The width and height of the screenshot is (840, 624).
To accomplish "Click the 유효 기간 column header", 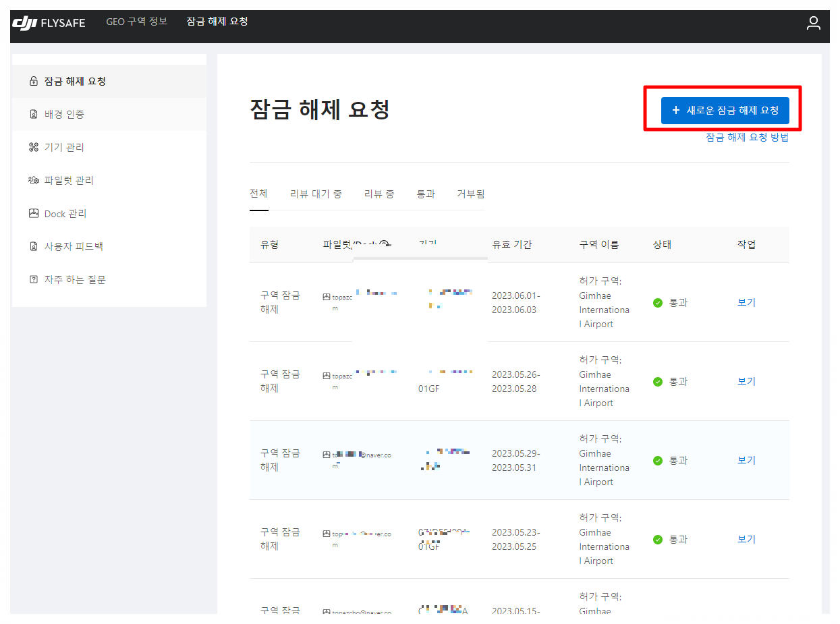I will pos(512,245).
